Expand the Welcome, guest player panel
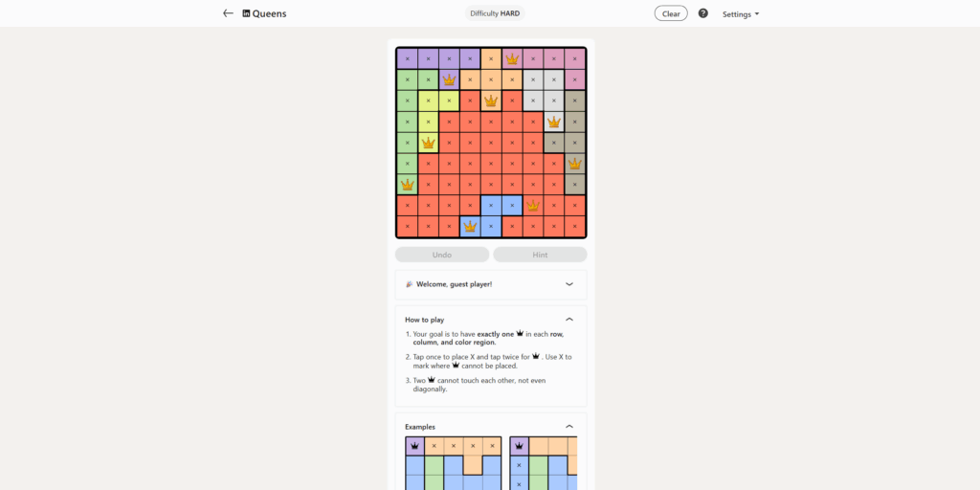 coord(569,284)
